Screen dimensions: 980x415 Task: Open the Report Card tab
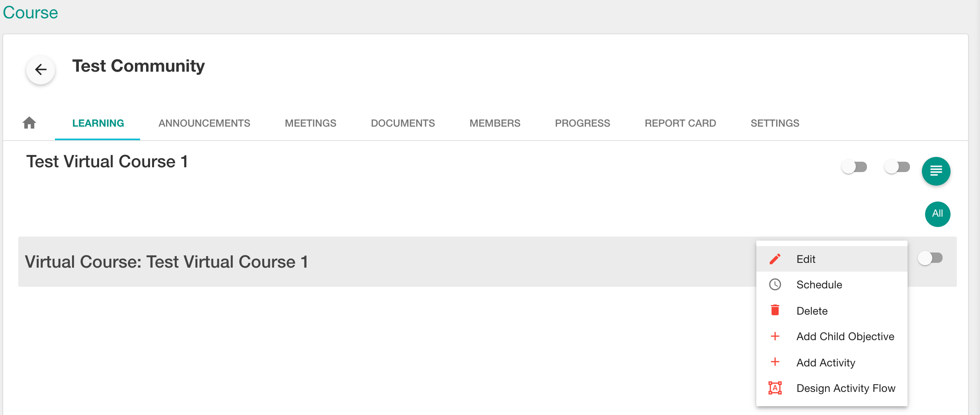coord(680,123)
